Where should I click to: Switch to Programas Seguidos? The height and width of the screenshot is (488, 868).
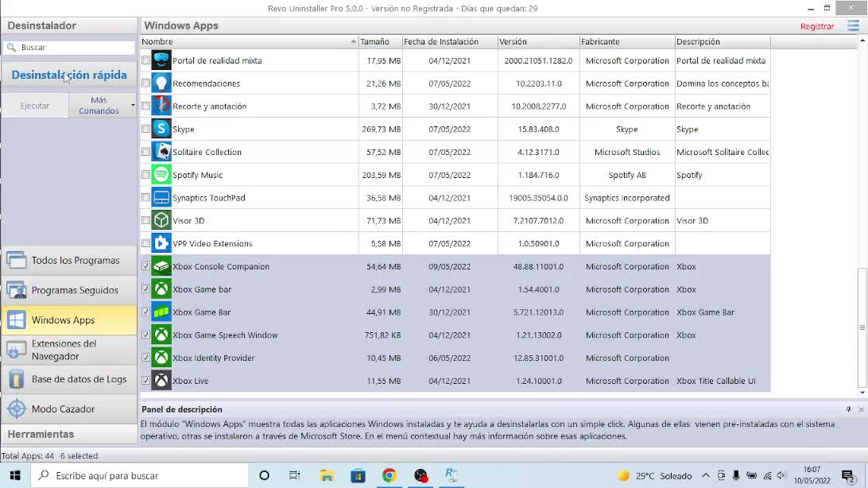(x=69, y=290)
